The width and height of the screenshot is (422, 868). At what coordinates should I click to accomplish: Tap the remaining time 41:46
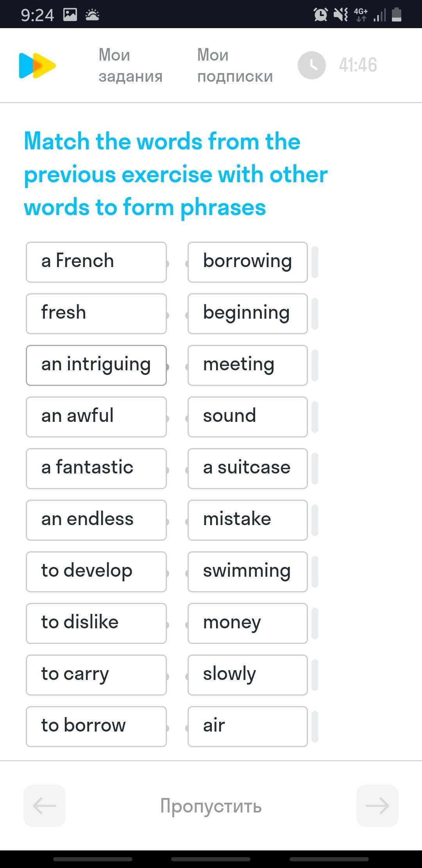click(x=358, y=65)
